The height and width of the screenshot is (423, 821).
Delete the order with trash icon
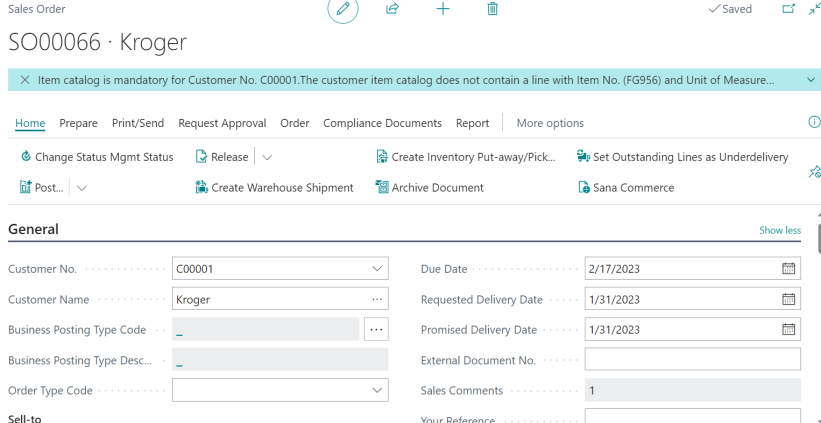pyautogui.click(x=492, y=9)
